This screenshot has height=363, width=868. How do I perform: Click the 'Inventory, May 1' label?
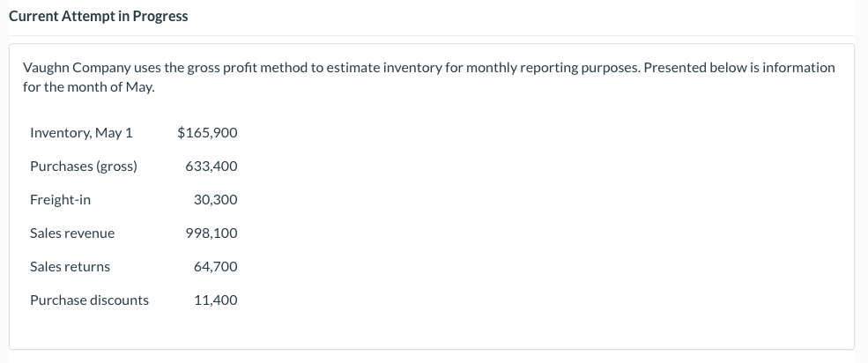[81, 133]
